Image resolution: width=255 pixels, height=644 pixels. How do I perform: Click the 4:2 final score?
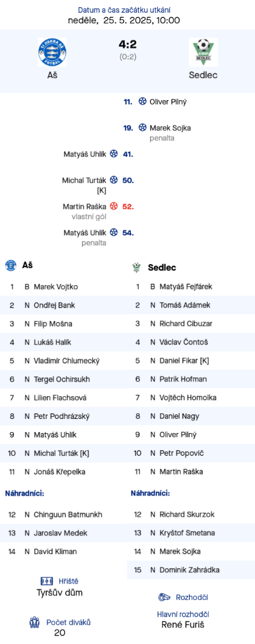pos(128,45)
